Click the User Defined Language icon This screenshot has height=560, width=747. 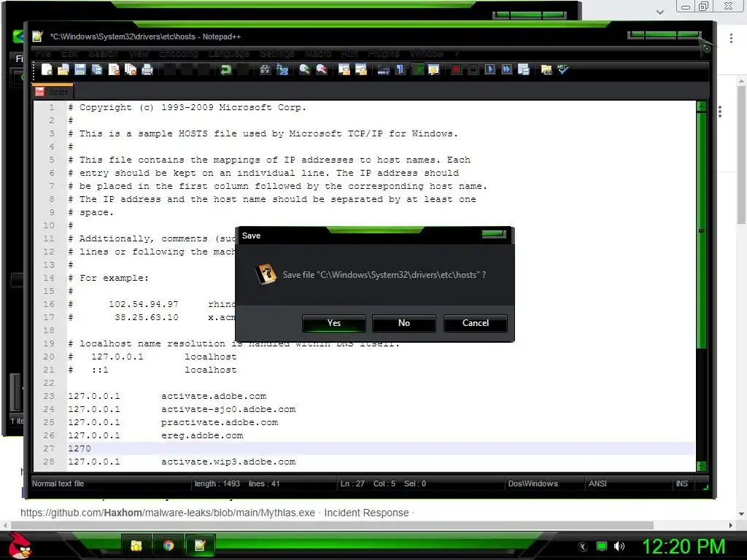433,69
